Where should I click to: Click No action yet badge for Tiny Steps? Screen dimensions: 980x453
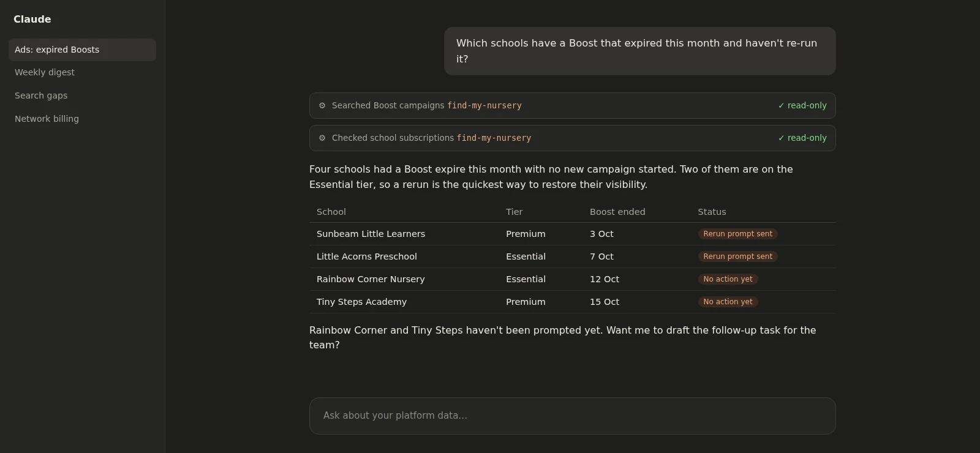(728, 302)
